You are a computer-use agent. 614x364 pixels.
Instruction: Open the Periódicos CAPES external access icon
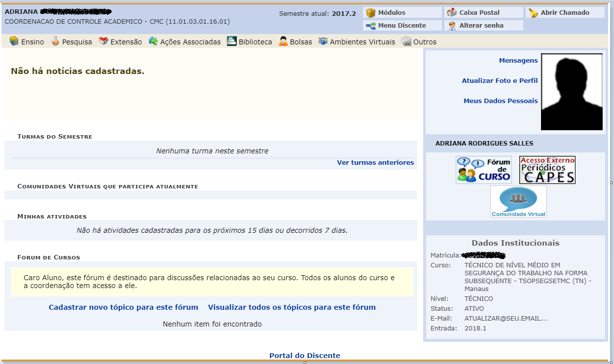[x=547, y=170]
